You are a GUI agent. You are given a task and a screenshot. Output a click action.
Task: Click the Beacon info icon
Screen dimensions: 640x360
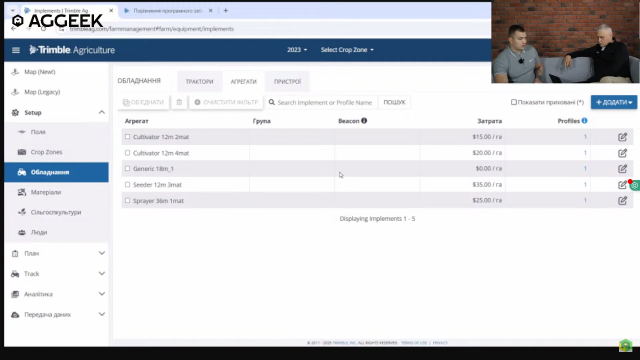364,121
